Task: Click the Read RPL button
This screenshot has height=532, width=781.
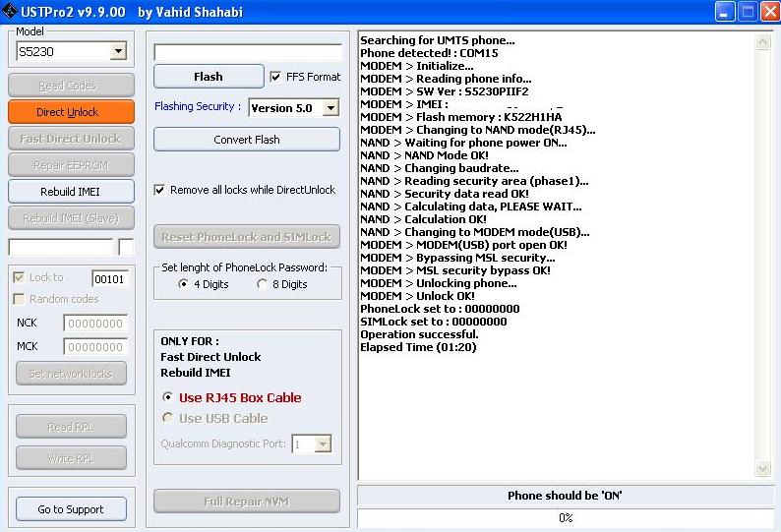Action: tap(71, 427)
